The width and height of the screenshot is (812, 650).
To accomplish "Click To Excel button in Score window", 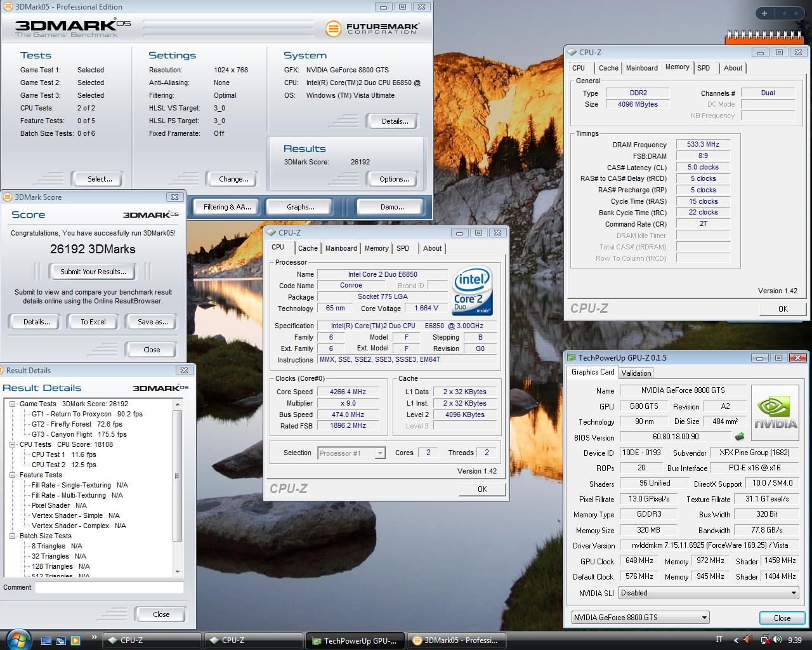I will click(x=93, y=322).
